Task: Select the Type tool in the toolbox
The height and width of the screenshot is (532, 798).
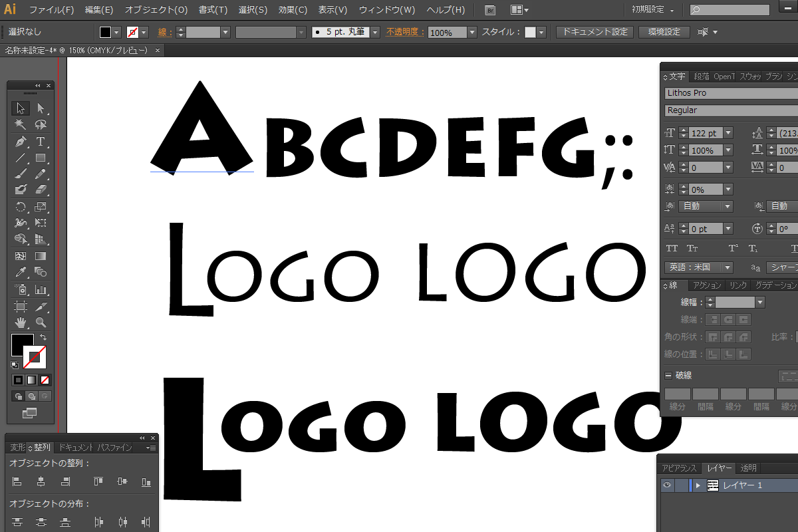Action: tap(41, 141)
